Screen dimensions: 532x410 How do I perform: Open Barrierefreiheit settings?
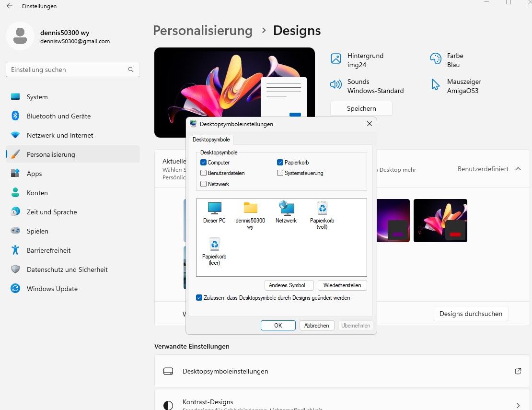[x=73, y=250]
